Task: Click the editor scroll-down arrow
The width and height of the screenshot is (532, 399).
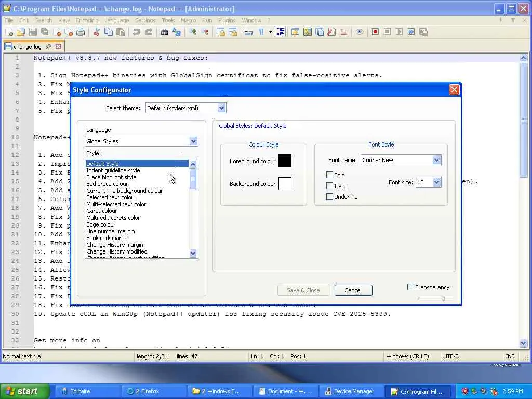Action: [x=524, y=343]
